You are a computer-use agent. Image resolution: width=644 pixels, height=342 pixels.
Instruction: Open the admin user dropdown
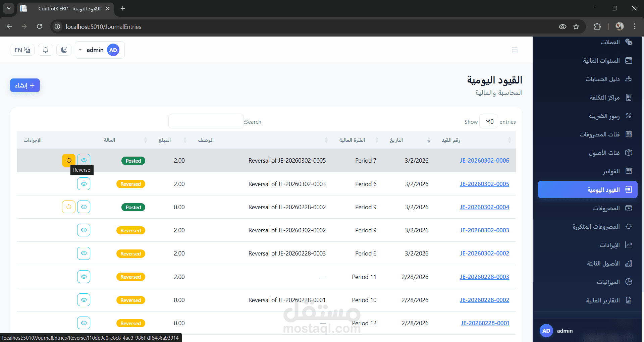tap(100, 50)
